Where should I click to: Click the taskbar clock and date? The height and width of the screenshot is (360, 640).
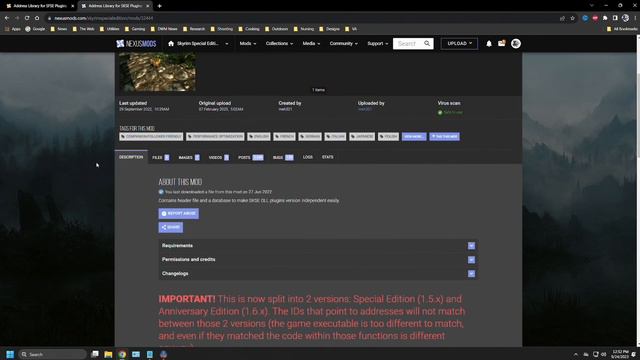point(620,354)
